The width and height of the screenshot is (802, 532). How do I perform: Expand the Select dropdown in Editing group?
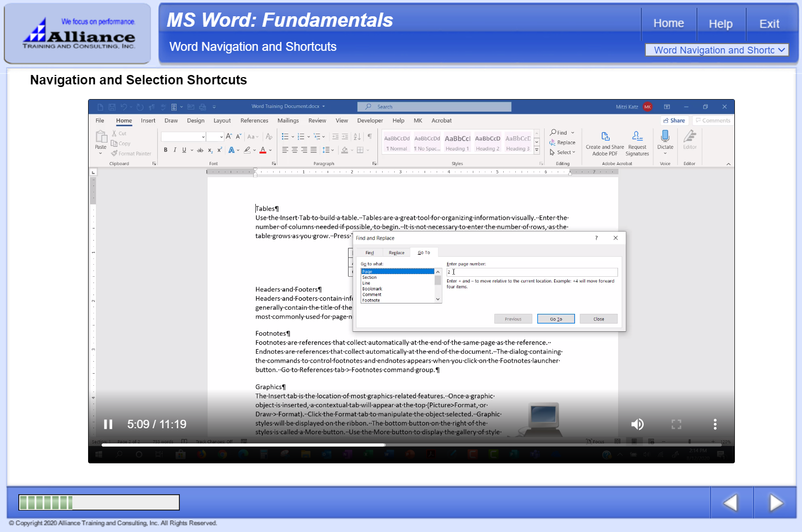tap(573, 153)
